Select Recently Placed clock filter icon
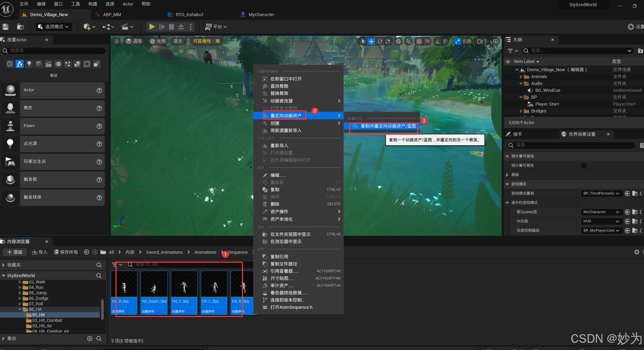The image size is (644, 350). coord(10,64)
